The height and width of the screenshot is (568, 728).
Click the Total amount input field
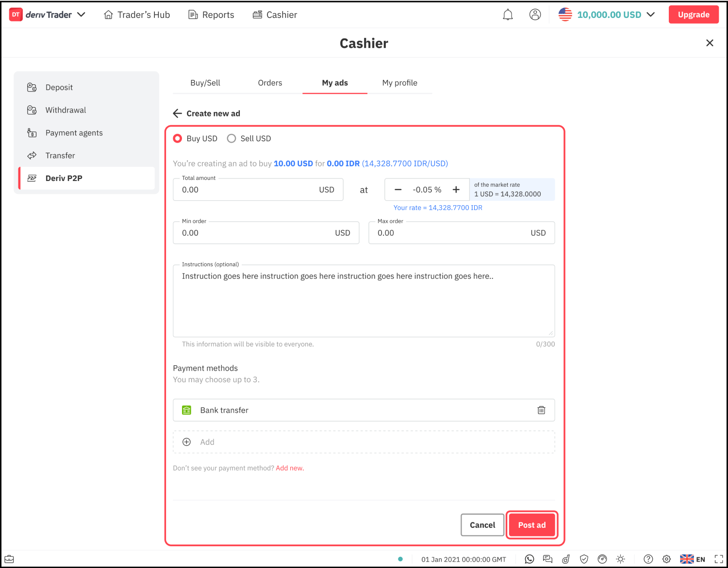(x=248, y=190)
